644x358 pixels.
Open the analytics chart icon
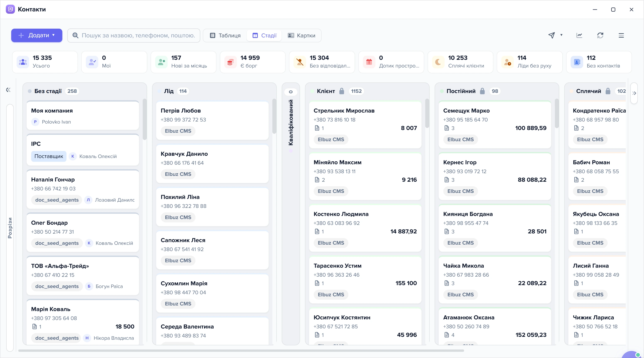pos(579,35)
